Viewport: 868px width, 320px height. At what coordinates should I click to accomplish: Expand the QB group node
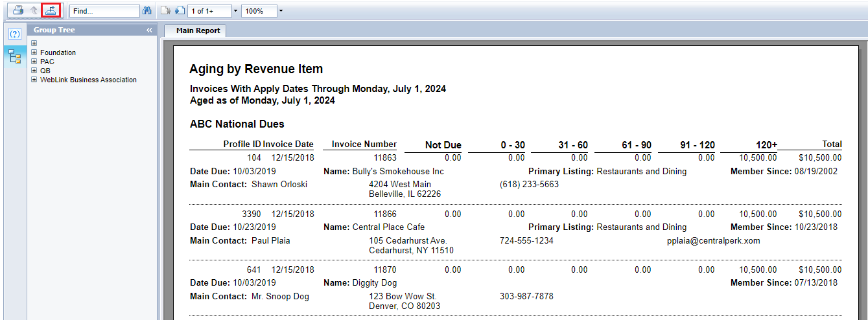click(34, 71)
